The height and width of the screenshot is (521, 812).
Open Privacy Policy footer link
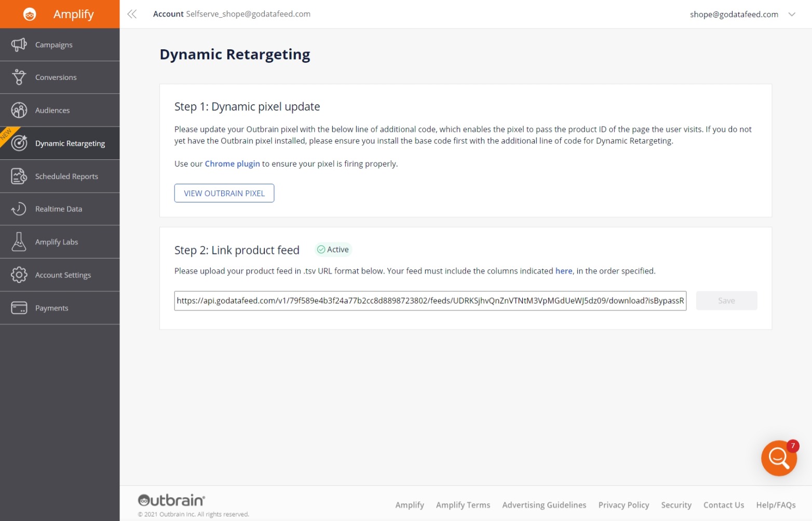pyautogui.click(x=624, y=505)
